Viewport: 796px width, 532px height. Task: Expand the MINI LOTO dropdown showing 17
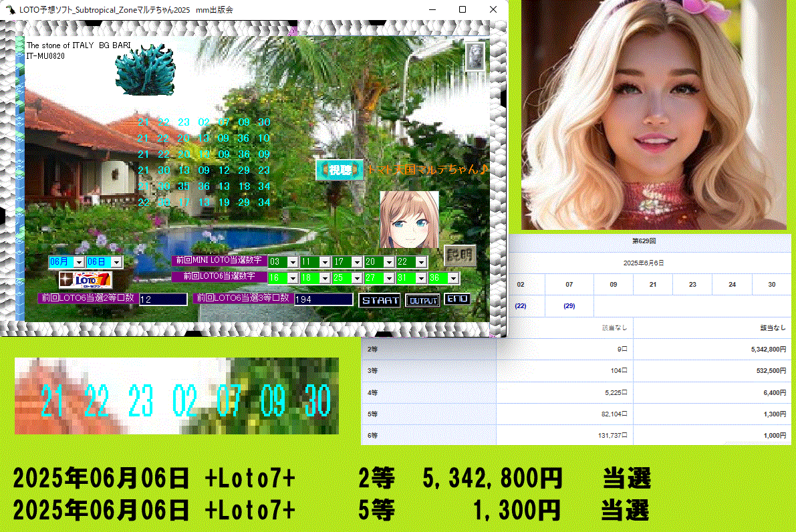[x=357, y=262]
